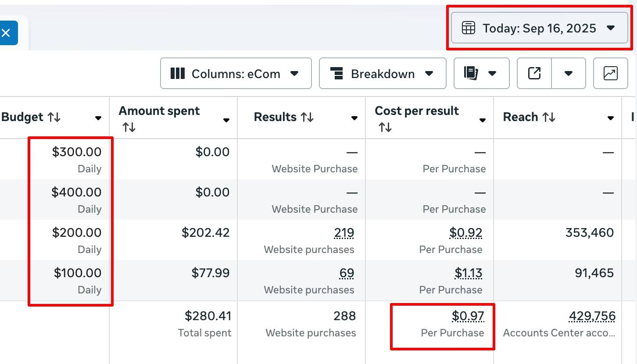Open the Budget column options arrow
The width and height of the screenshot is (637, 364).
coord(98,118)
